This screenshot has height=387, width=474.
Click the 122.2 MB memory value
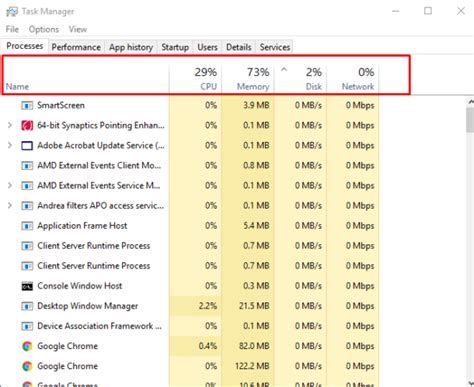click(x=252, y=366)
